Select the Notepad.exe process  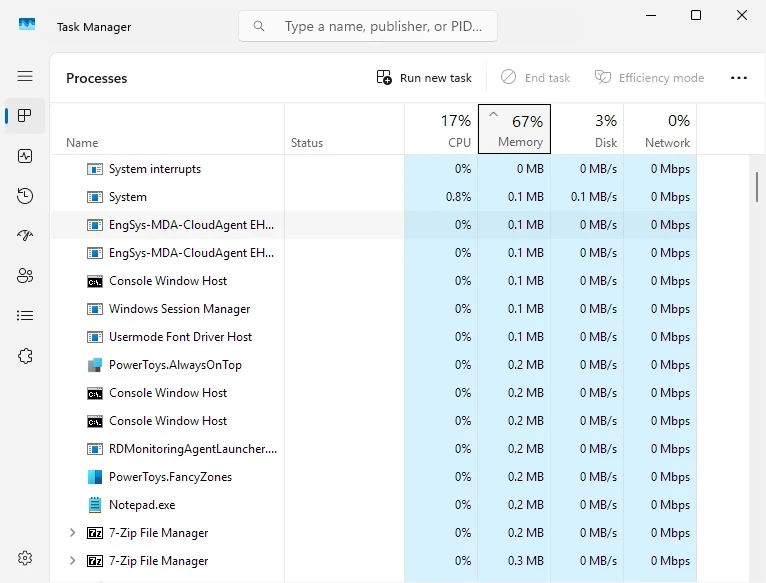point(374,505)
